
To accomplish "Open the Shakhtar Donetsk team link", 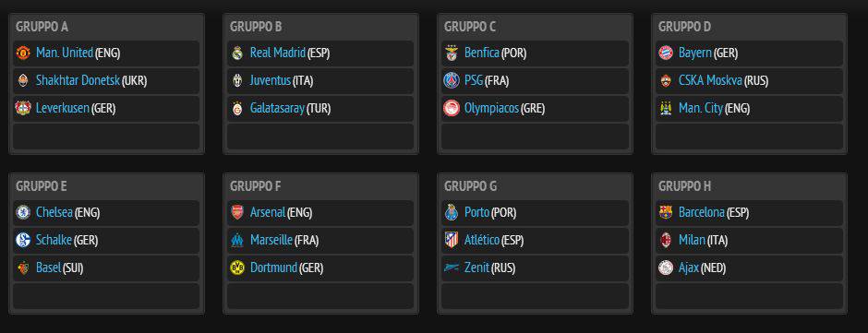I will pos(78,81).
